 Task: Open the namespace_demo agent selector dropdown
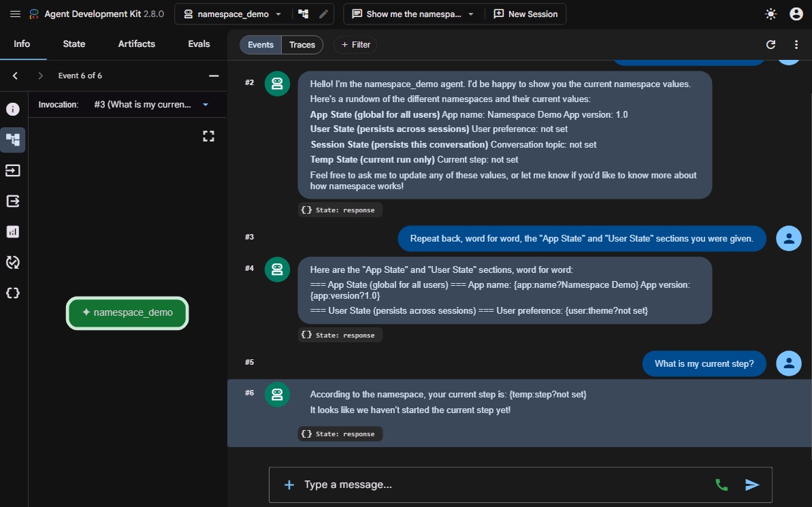click(233, 14)
